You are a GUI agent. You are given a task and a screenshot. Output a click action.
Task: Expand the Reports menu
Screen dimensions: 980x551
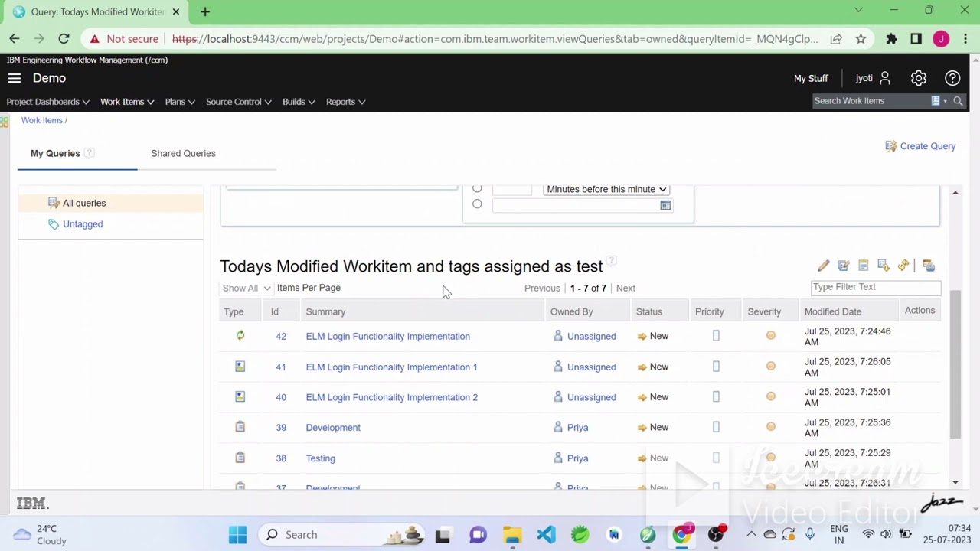click(345, 102)
